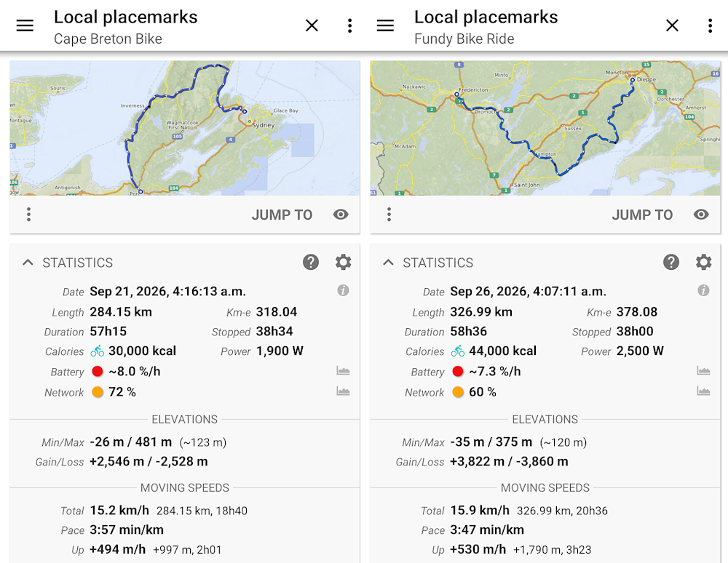The width and height of the screenshot is (728, 563).
Task: Click JUMP TO for Fundy Bike Ride
Action: (642, 215)
